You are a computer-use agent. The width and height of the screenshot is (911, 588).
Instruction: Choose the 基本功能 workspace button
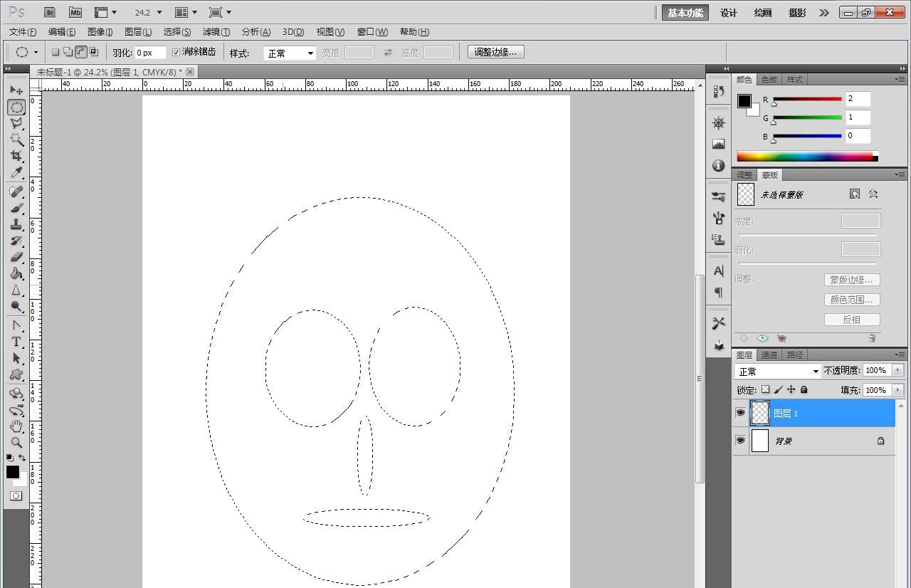pyautogui.click(x=685, y=13)
